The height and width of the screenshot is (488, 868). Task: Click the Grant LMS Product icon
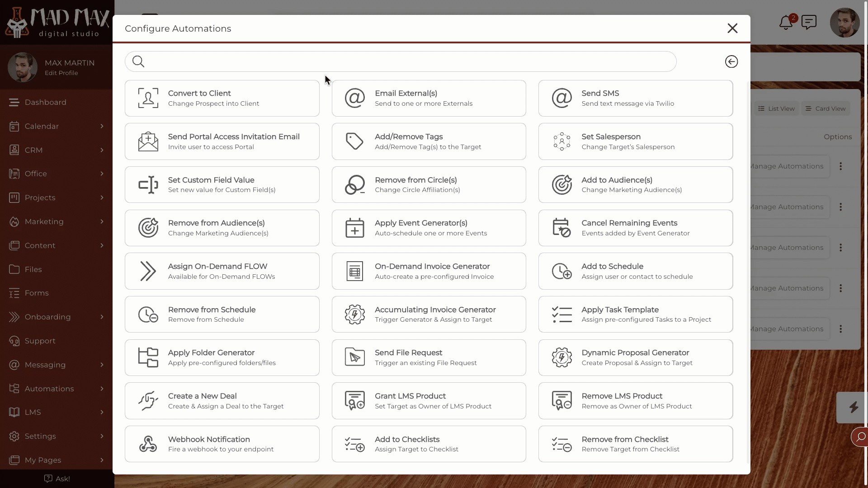354,400
